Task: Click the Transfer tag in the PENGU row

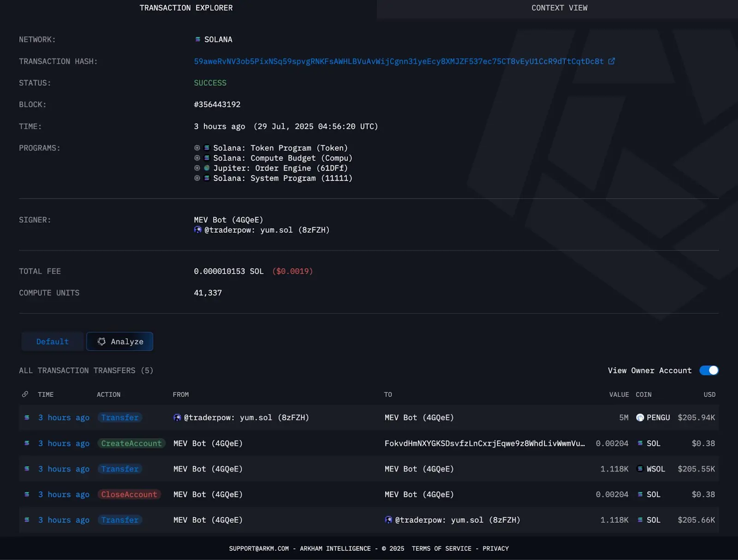Action: (120, 418)
